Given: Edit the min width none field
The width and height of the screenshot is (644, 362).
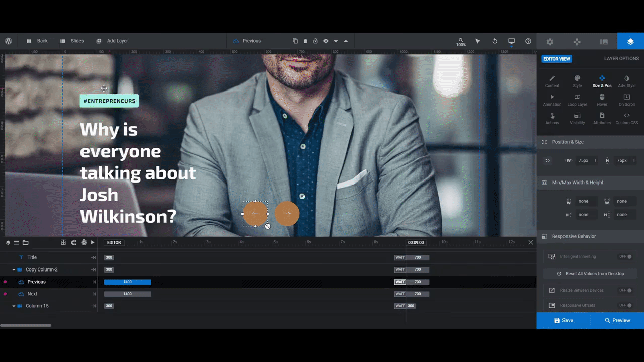Looking at the screenshot, I should point(587,201).
